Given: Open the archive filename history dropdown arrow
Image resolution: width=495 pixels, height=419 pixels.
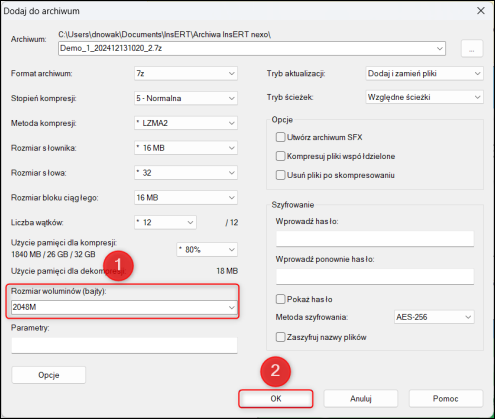Looking at the screenshot, I should pos(440,49).
